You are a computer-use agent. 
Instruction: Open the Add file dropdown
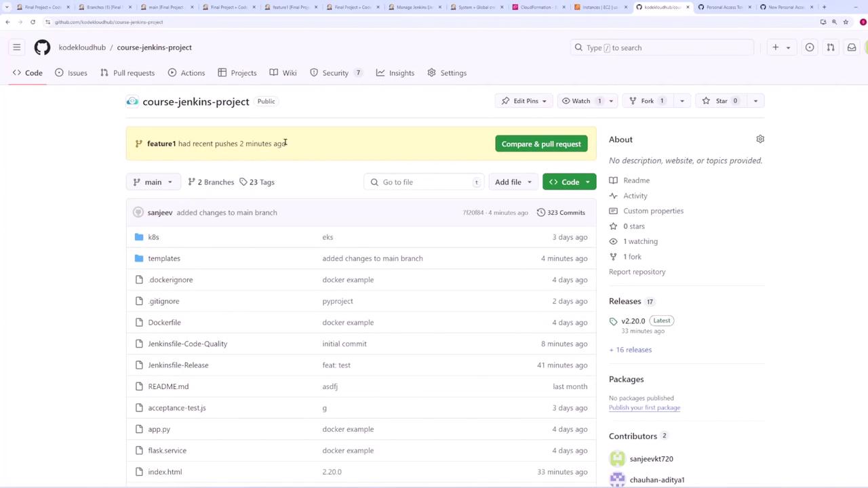513,182
